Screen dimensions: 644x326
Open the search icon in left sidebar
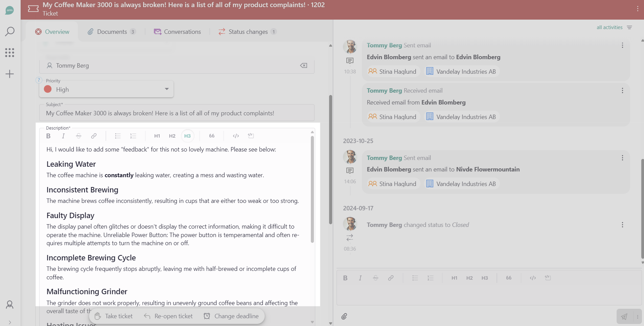pos(10,31)
